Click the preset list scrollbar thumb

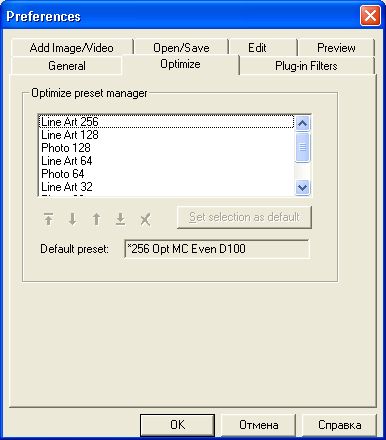[303, 147]
